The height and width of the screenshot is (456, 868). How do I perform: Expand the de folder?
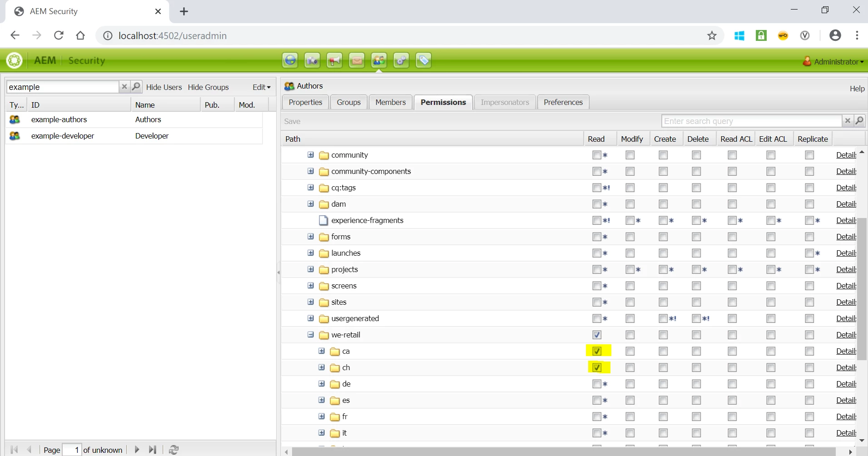pos(322,383)
